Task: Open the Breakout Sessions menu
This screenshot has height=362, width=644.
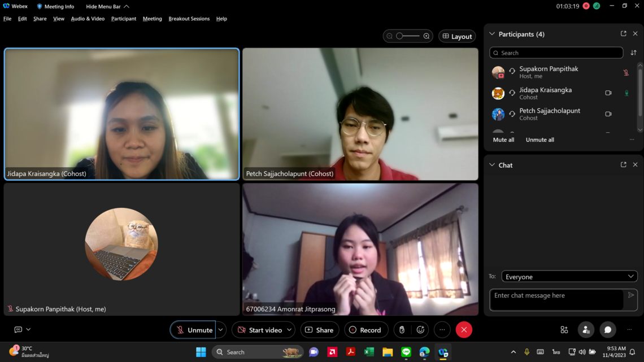Action: point(189,19)
